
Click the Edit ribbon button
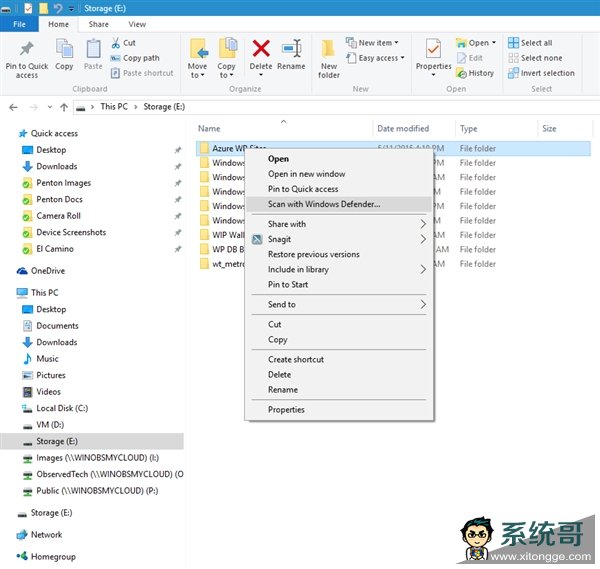click(x=470, y=58)
